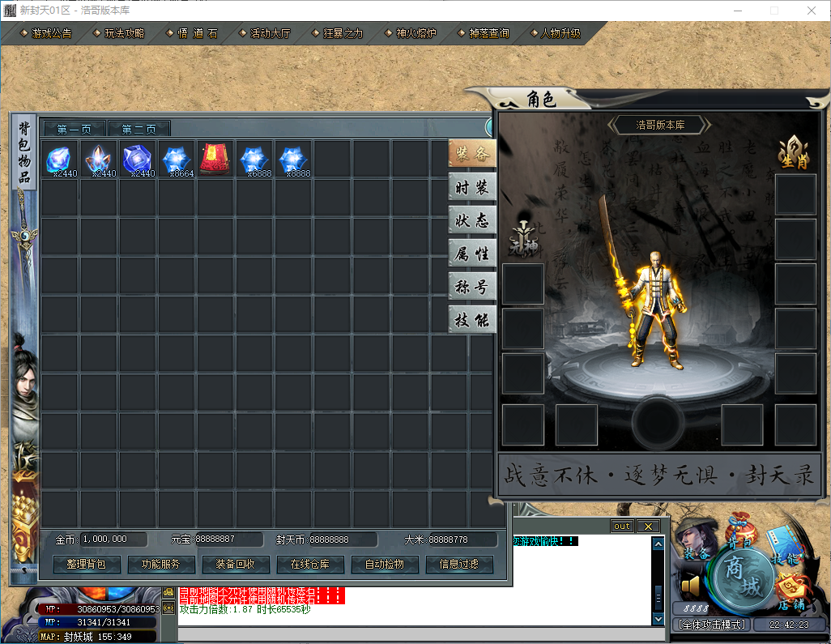The height and width of the screenshot is (644, 831).
Task: Click the 装备回收 recycle button
Action: 236,565
